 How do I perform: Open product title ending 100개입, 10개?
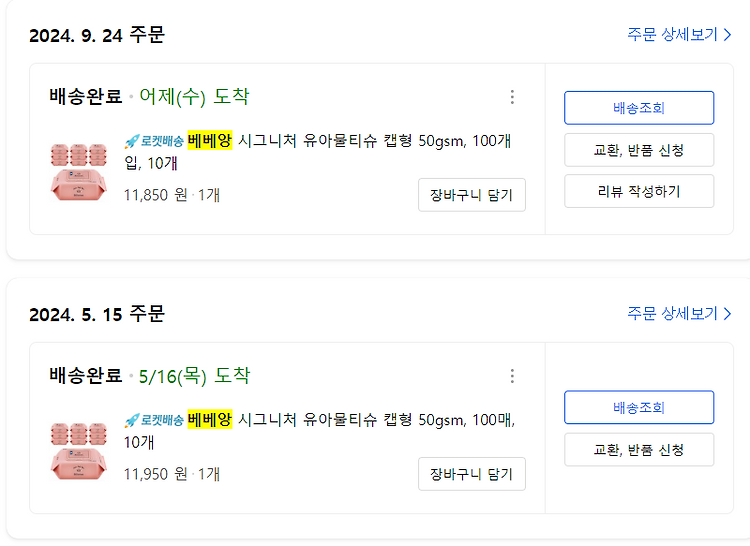click(x=318, y=152)
